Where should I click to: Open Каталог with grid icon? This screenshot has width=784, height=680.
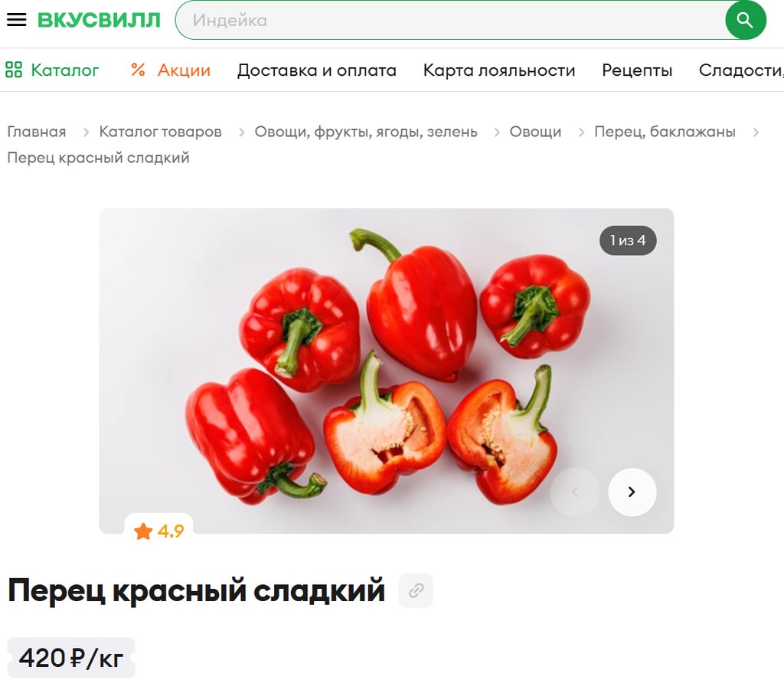point(52,70)
